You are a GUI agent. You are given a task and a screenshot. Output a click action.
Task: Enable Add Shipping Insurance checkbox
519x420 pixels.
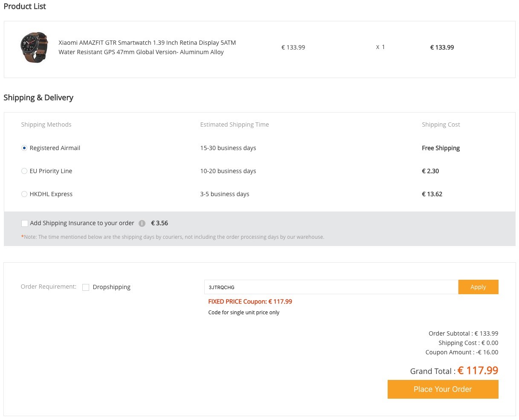pyautogui.click(x=25, y=223)
